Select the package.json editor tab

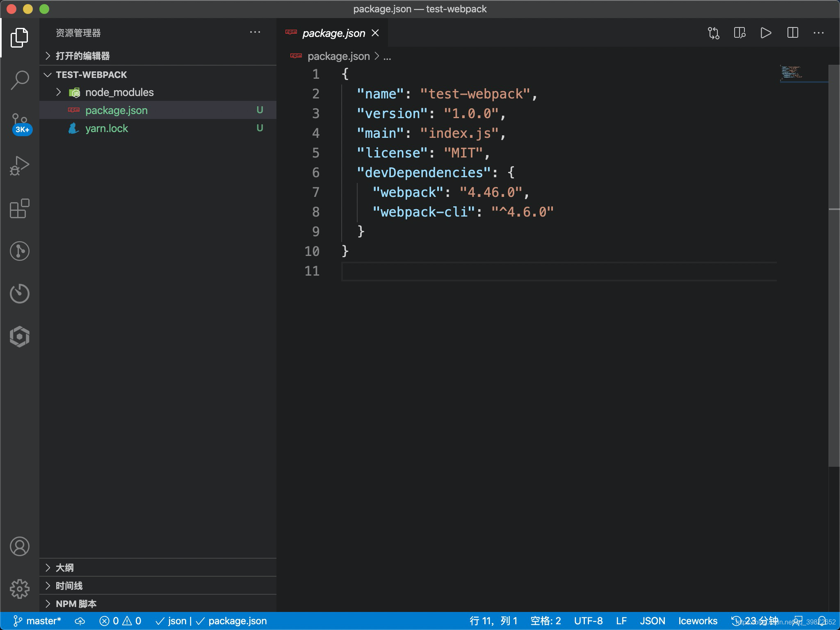332,33
